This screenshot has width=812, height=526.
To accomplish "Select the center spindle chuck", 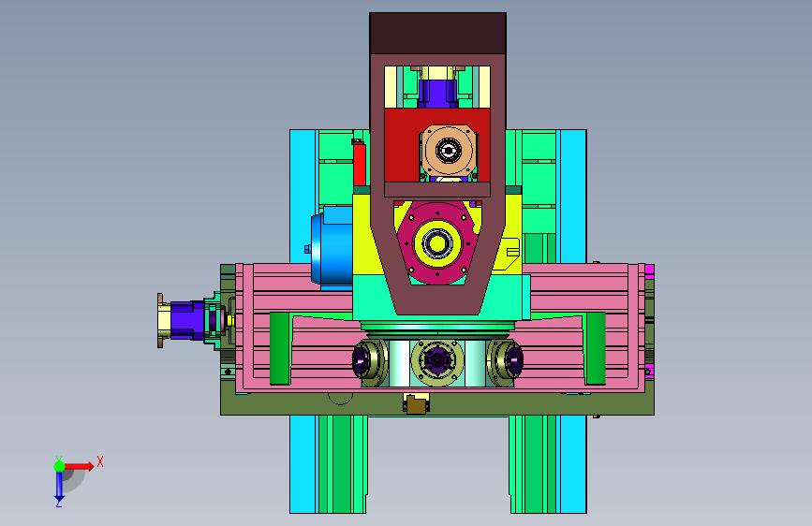I will (437, 361).
